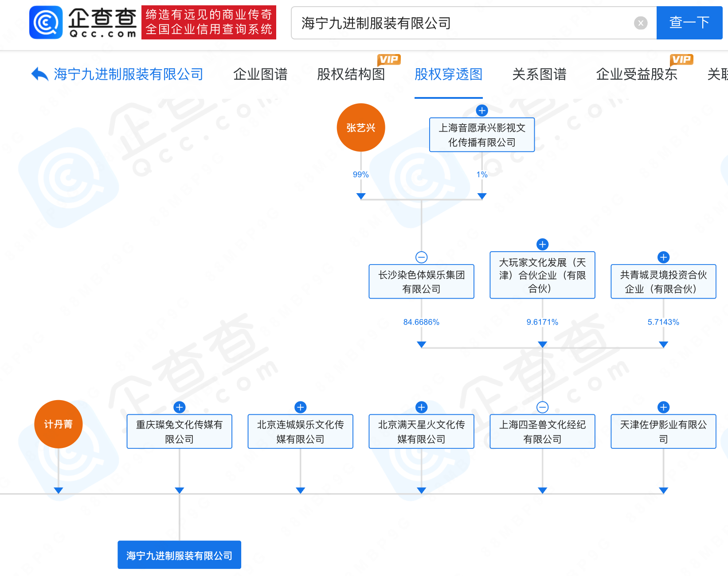Open the 北京连城娱乐文化传媒有限公司 box

tap(300, 432)
